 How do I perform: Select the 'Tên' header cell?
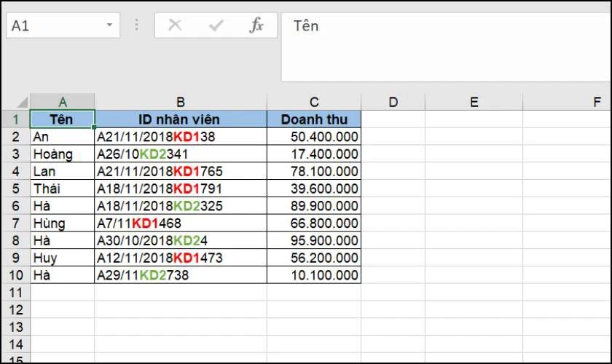63,119
